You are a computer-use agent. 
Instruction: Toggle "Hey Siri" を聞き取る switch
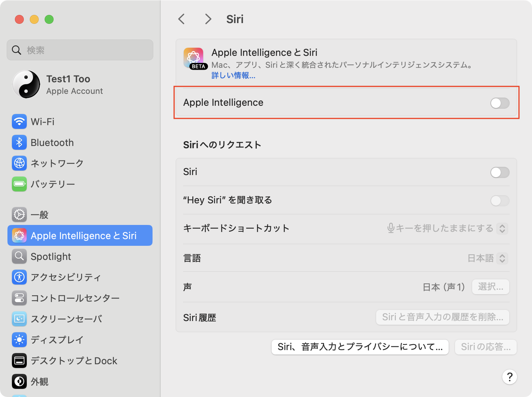pyautogui.click(x=500, y=201)
